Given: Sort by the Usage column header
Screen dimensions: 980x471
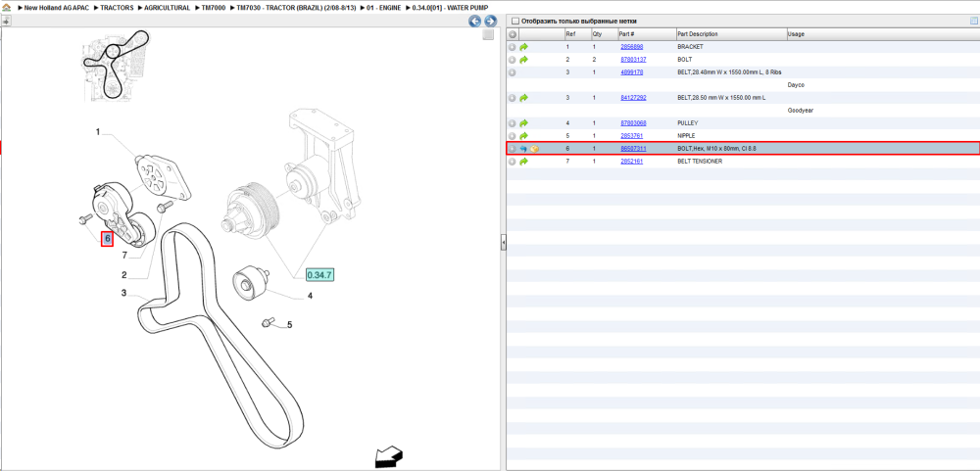Looking at the screenshot, I should coord(883,33).
